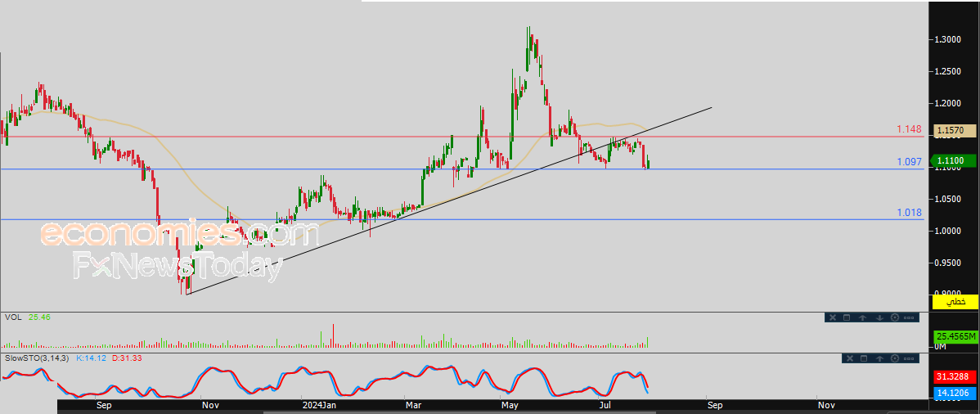Open SlowSTO panel more options dots
This screenshot has width=980, height=414.
910,358
